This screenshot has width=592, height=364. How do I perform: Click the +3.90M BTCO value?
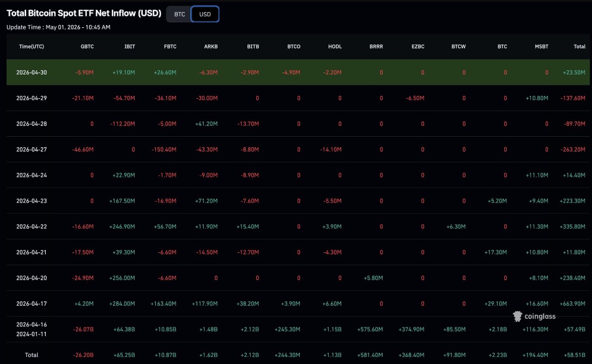pos(291,304)
